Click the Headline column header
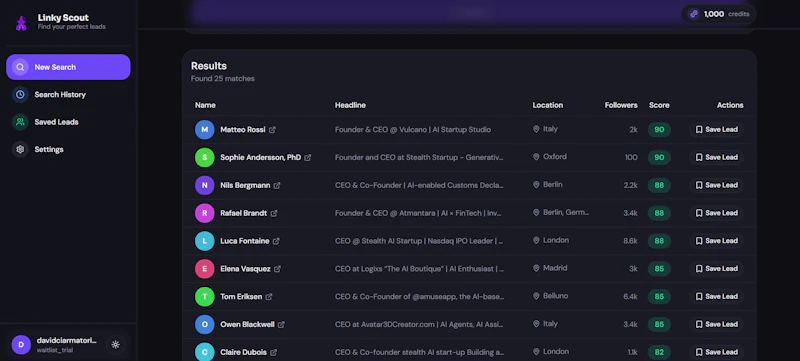This screenshot has width=800, height=361. tap(350, 106)
